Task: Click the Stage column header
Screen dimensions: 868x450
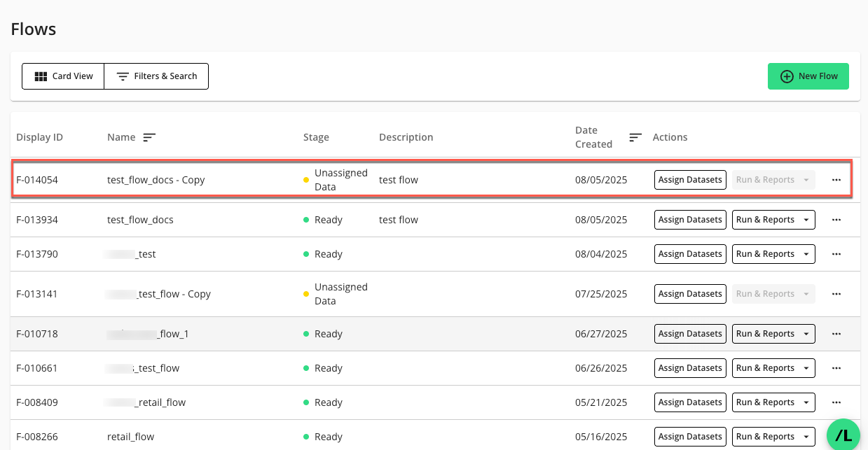Action: pyautogui.click(x=316, y=137)
